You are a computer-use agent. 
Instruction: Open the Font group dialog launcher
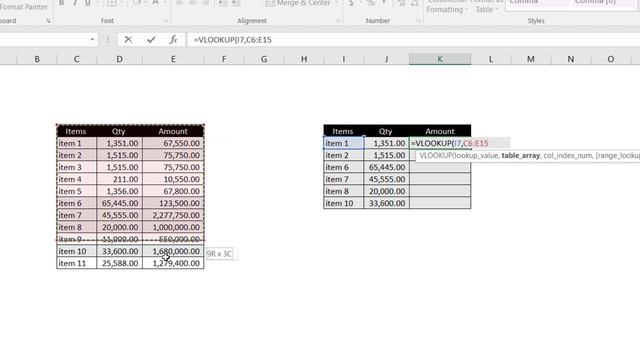(x=166, y=21)
